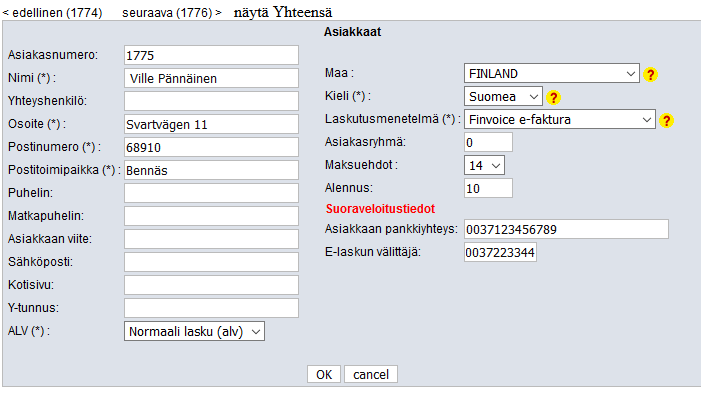Click the Asiakkaan pankkiyhteys field
Viewport: 701px width, 395px height.
pos(566,229)
